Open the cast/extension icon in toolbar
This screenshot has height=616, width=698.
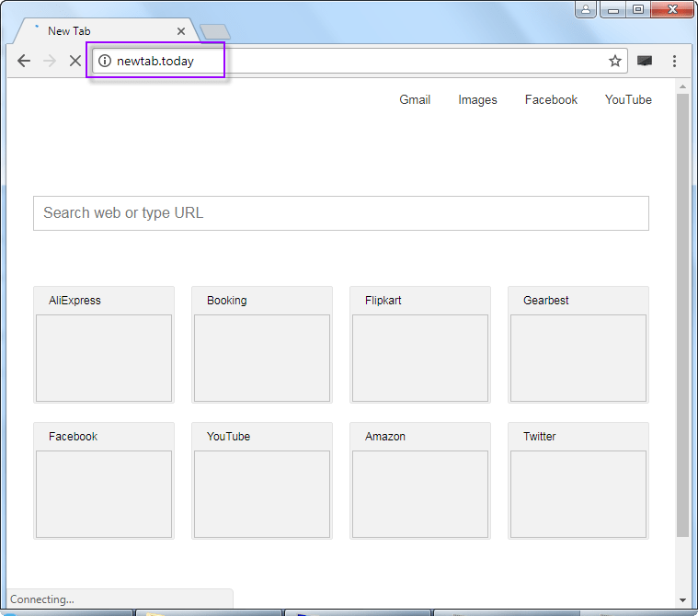[644, 61]
